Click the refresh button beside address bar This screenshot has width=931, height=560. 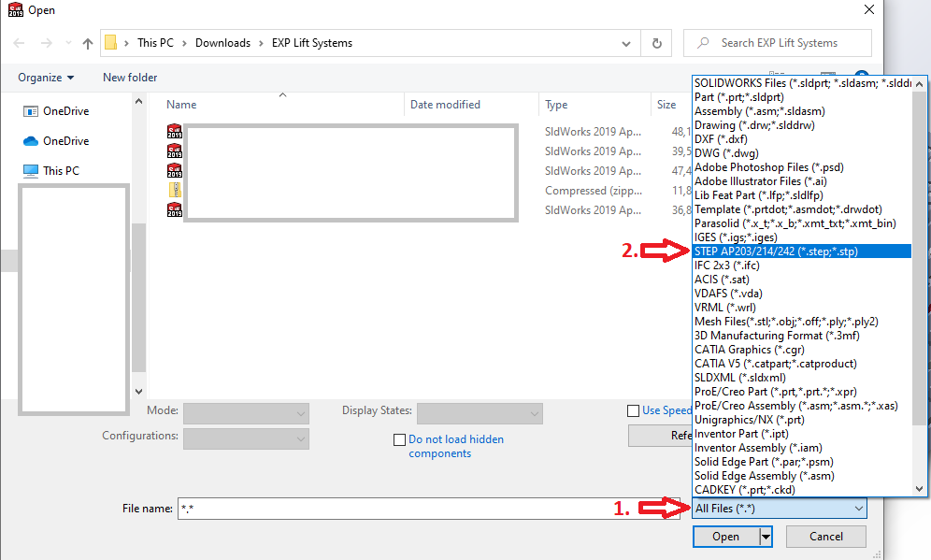point(657,43)
